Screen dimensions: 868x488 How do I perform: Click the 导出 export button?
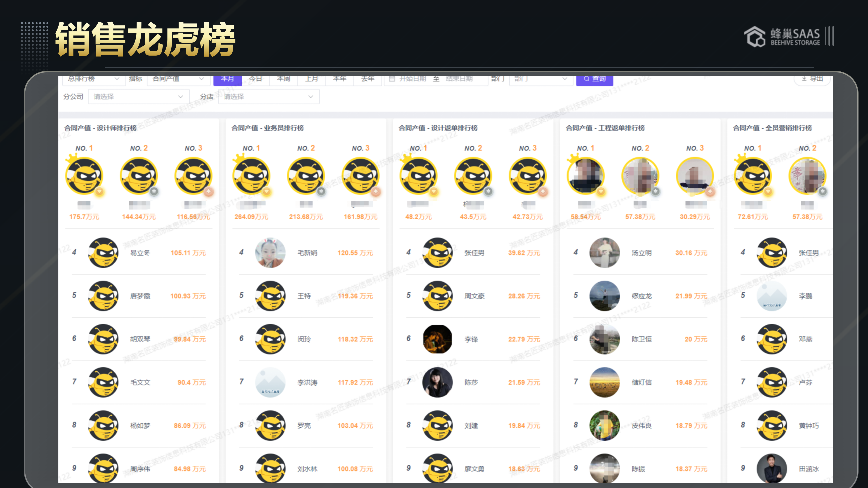(x=812, y=79)
